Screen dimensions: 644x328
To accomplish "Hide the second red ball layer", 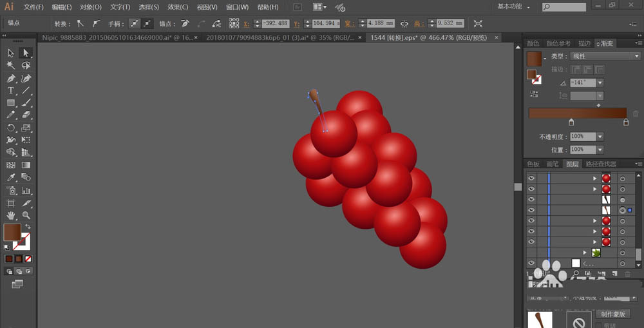I will coord(531,189).
